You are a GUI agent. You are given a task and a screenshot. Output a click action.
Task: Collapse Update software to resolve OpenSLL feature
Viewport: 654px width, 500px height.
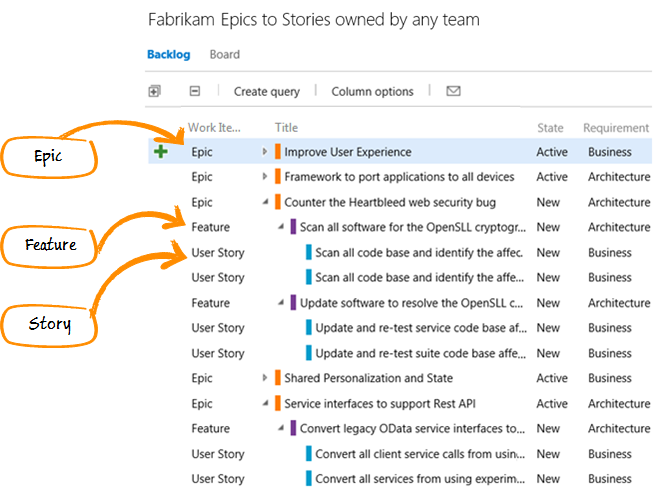click(281, 303)
